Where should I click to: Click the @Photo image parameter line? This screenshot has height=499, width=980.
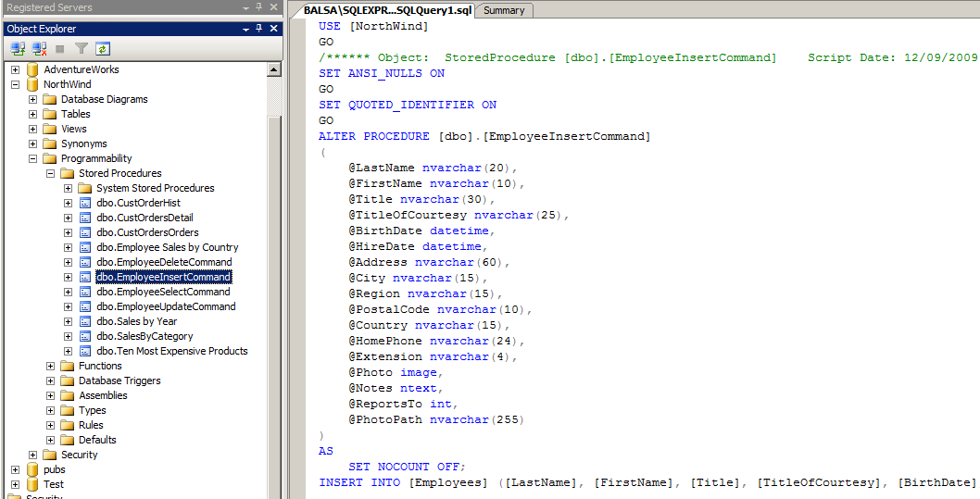point(396,372)
